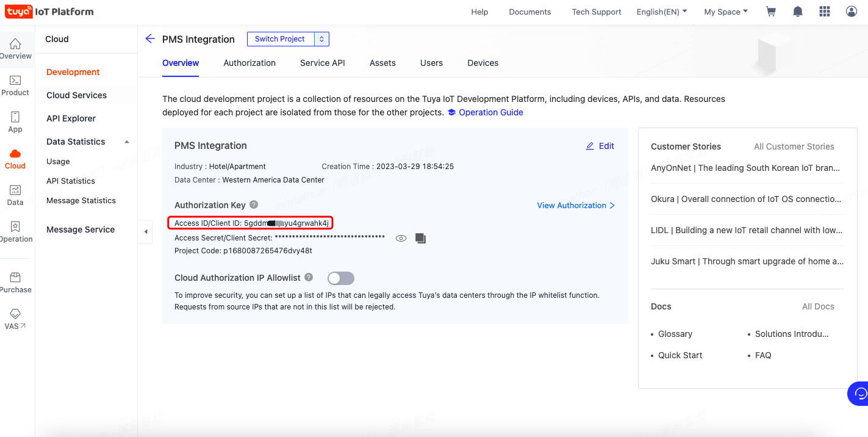Open All Customer Stories link
The width and height of the screenshot is (868, 437).
[794, 146]
